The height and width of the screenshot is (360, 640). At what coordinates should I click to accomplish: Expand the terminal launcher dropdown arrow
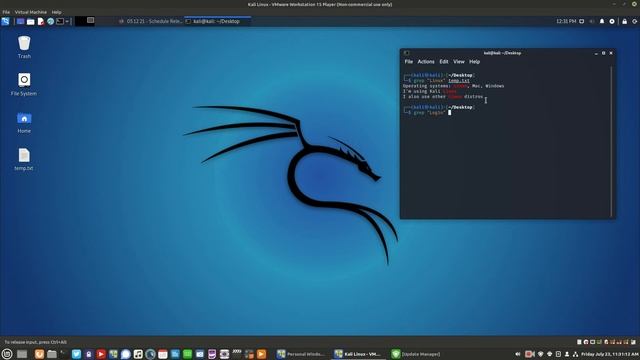point(67,21)
